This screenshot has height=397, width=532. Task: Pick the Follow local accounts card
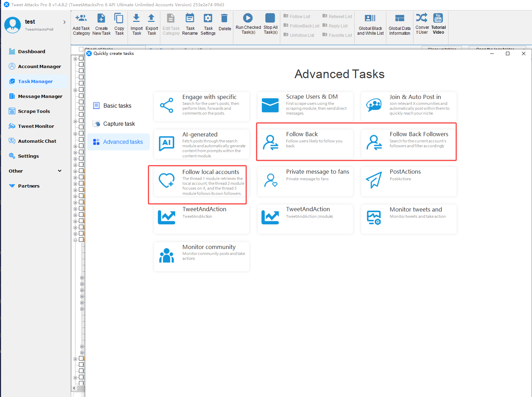point(202,182)
